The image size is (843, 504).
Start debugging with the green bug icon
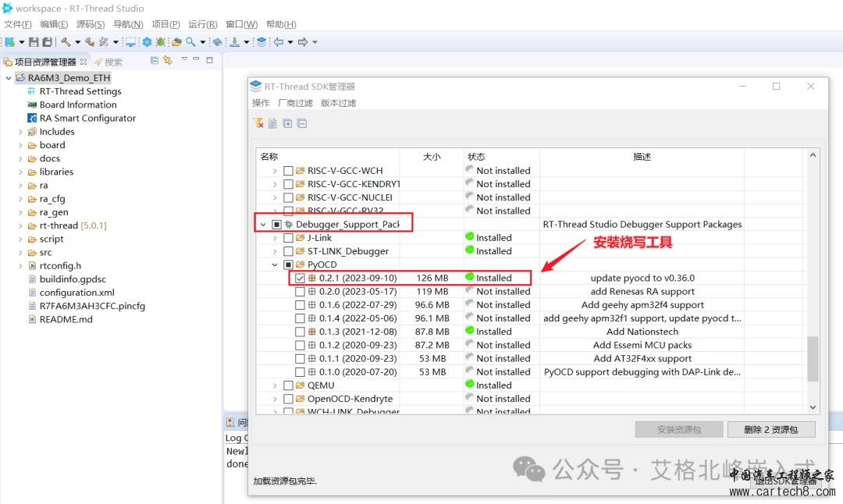[x=160, y=42]
